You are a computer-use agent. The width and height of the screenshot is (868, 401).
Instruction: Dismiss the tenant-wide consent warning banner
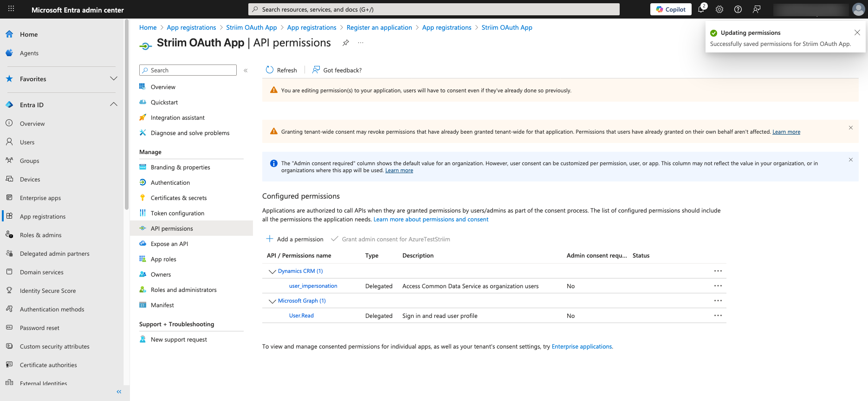click(851, 128)
